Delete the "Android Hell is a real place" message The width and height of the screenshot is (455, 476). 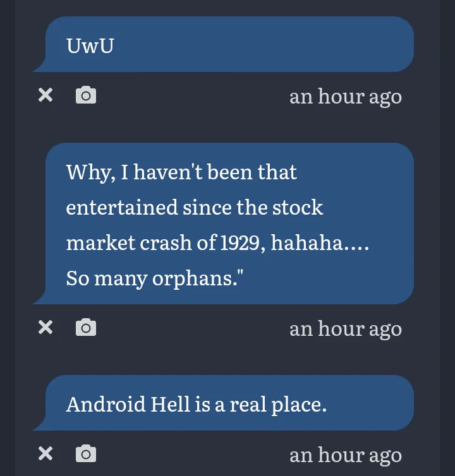[45, 453]
